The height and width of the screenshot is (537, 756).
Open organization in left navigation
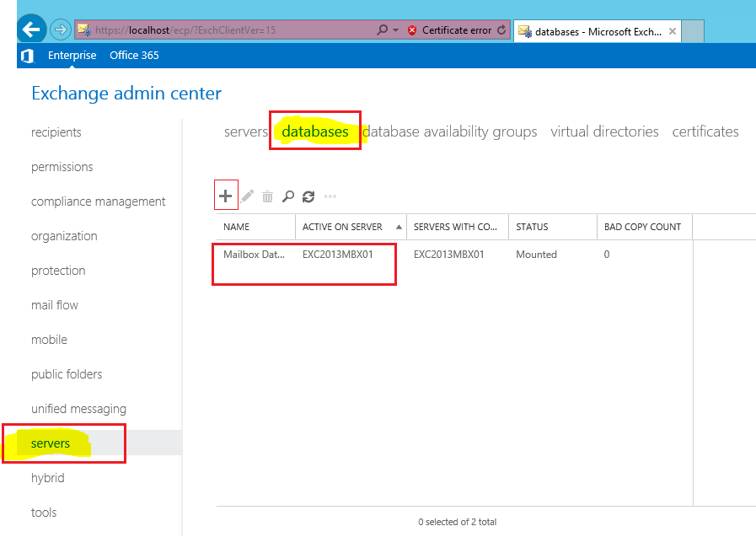click(x=64, y=236)
